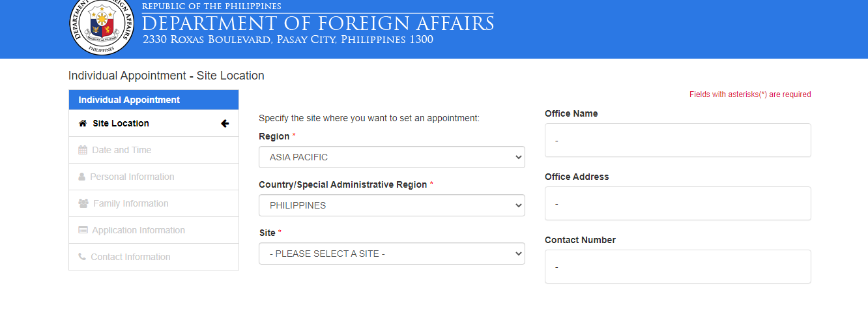Click the group icon for Family Information
Viewport: 868px width, 335px height.
(83, 203)
